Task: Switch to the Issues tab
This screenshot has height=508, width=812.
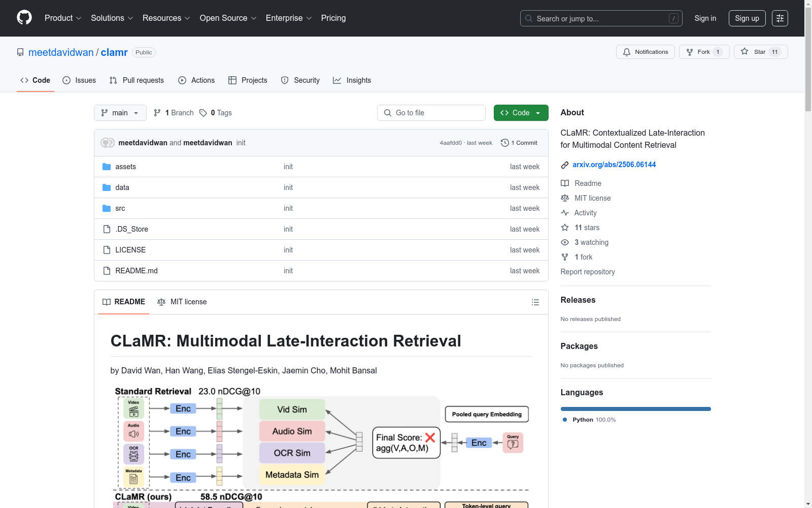Action: (79, 80)
